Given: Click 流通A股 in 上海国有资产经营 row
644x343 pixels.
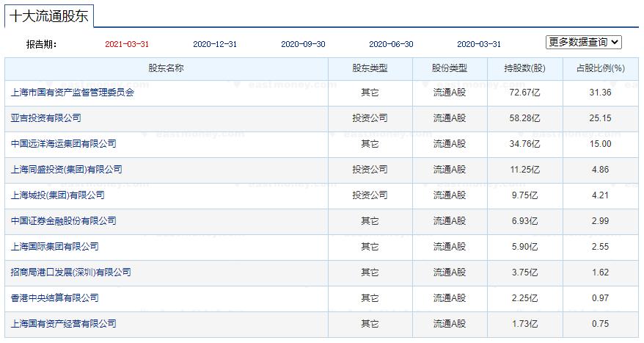Looking at the screenshot, I should click(x=450, y=324).
